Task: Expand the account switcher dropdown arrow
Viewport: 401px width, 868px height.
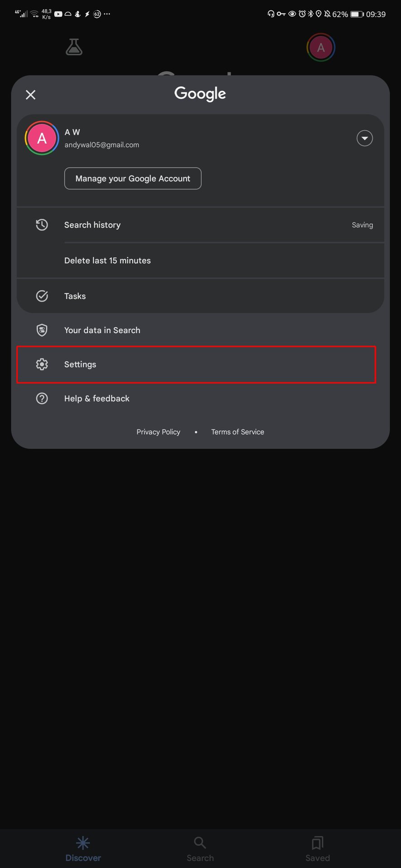Action: pyautogui.click(x=364, y=138)
